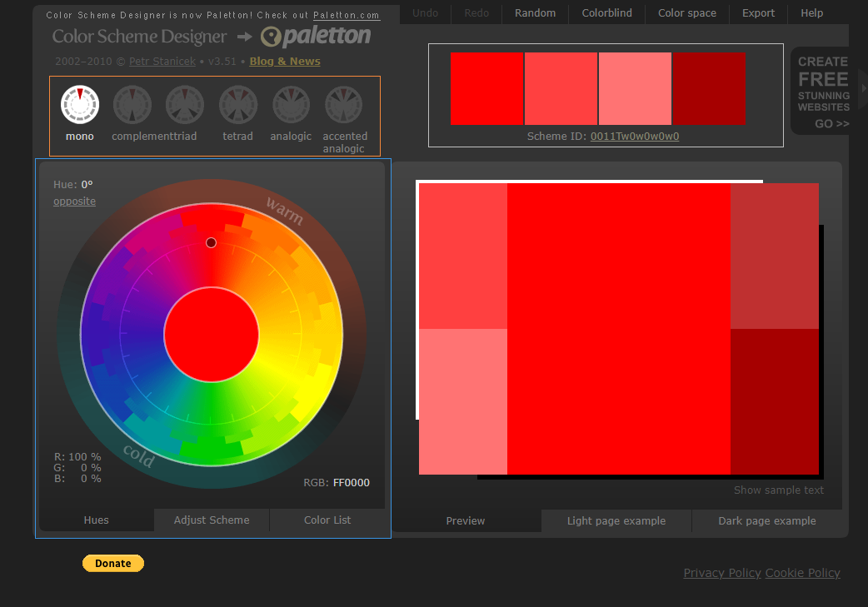Switch to the Color List tab
This screenshot has width=868, height=607.
(327, 520)
